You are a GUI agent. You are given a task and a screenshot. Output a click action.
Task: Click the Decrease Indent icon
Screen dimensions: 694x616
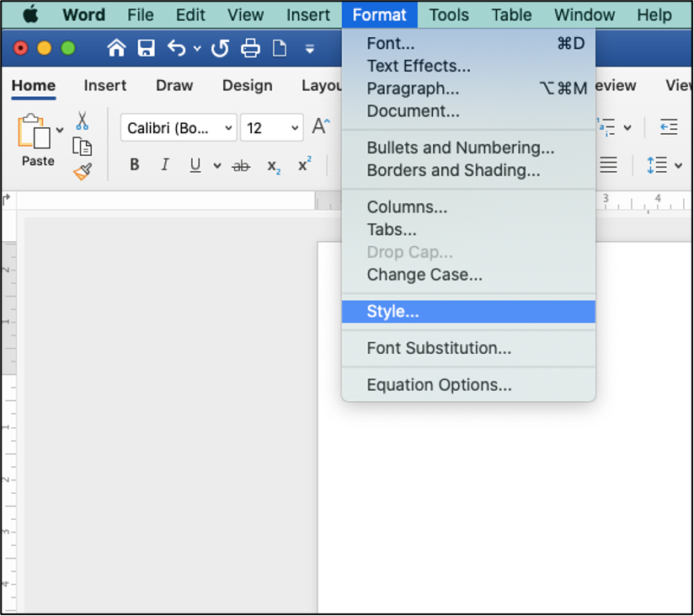point(670,127)
